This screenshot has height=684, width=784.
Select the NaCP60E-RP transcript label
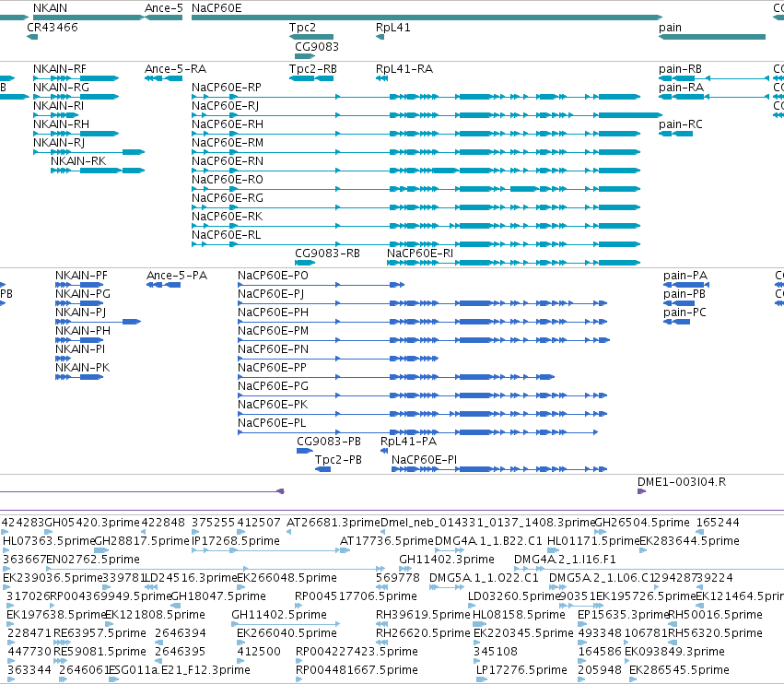click(x=227, y=87)
